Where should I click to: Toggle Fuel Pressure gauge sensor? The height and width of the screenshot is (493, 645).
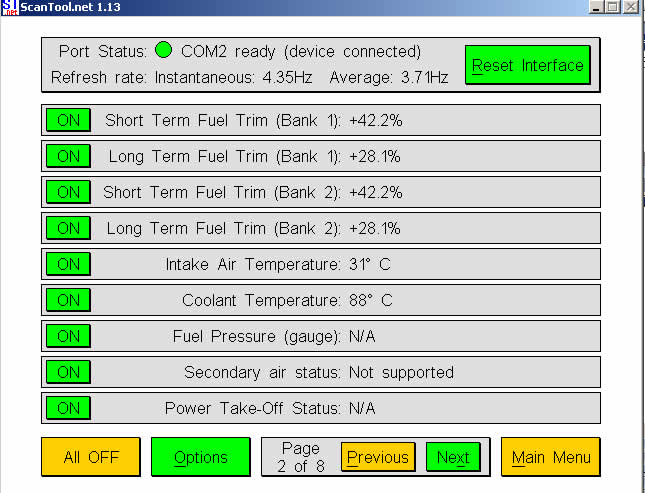click(68, 336)
